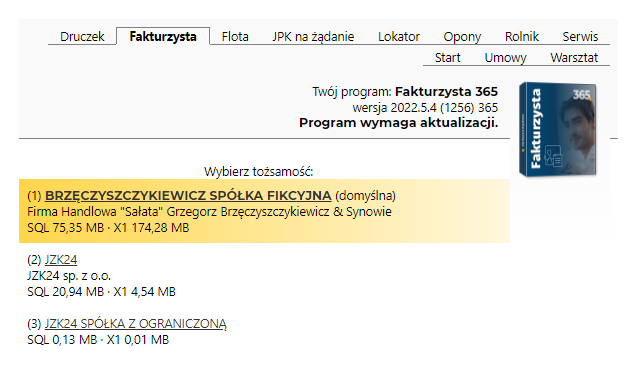This screenshot has height=376, width=640.
Task: Go to the Lokator tab
Action: click(399, 37)
